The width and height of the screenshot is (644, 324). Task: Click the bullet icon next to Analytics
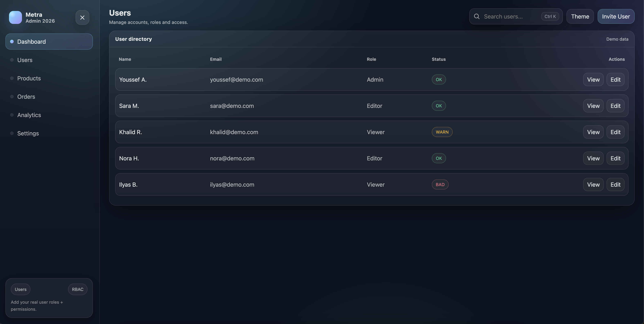12,115
